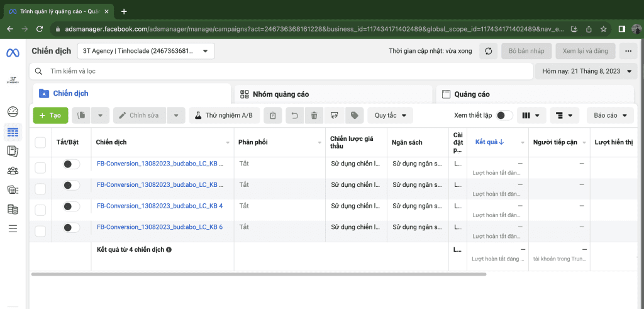Toggle the Xem thiết lập switch
644x309 pixels.
click(504, 115)
